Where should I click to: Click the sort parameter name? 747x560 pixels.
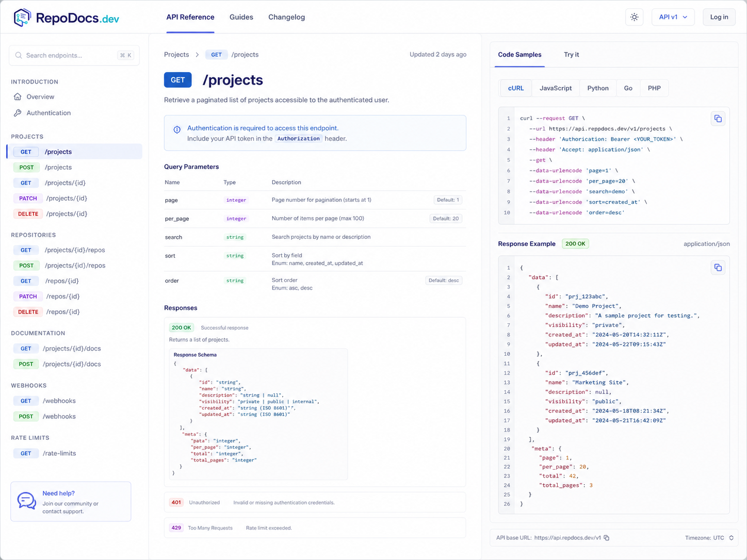(x=170, y=256)
